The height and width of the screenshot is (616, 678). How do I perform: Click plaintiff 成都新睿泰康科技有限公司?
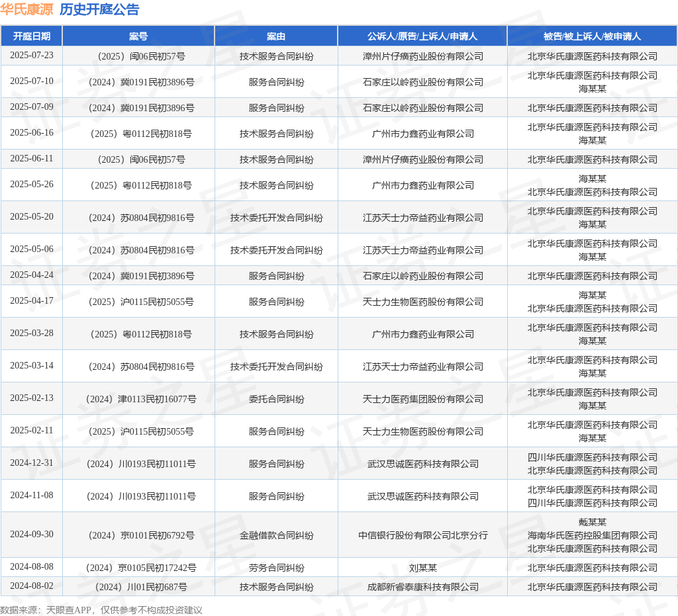click(x=423, y=587)
